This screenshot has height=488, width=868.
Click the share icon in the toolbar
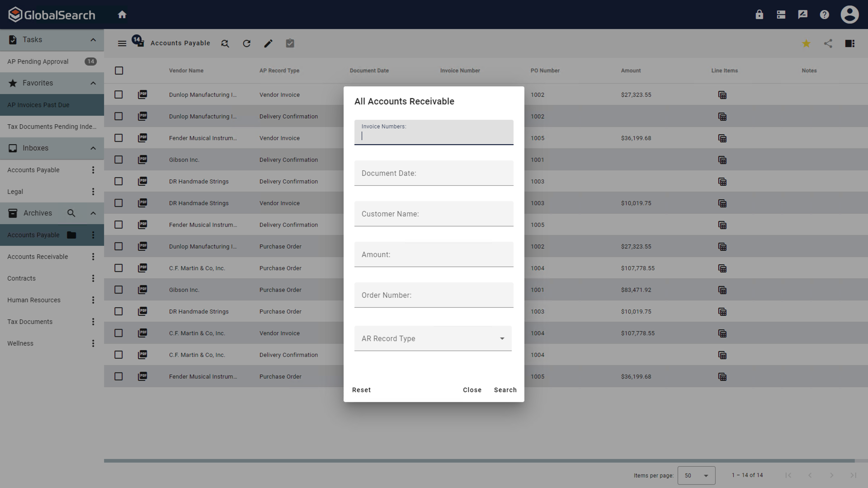click(828, 43)
